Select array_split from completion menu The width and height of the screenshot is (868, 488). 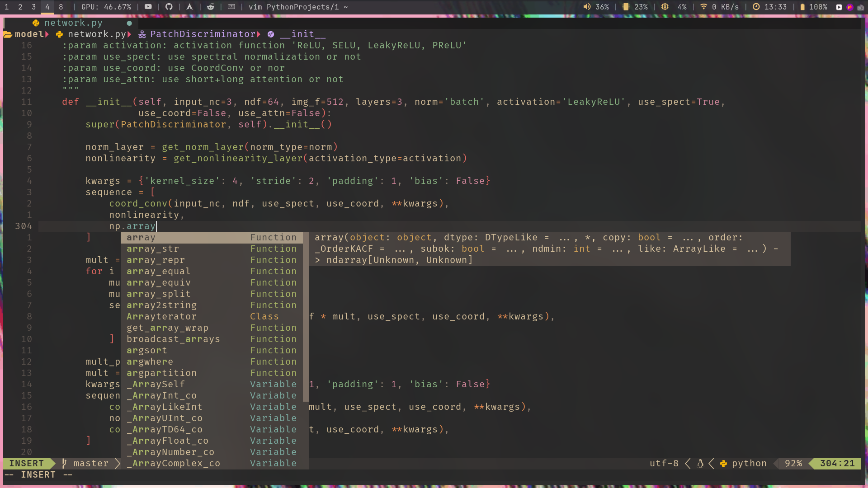click(x=159, y=294)
